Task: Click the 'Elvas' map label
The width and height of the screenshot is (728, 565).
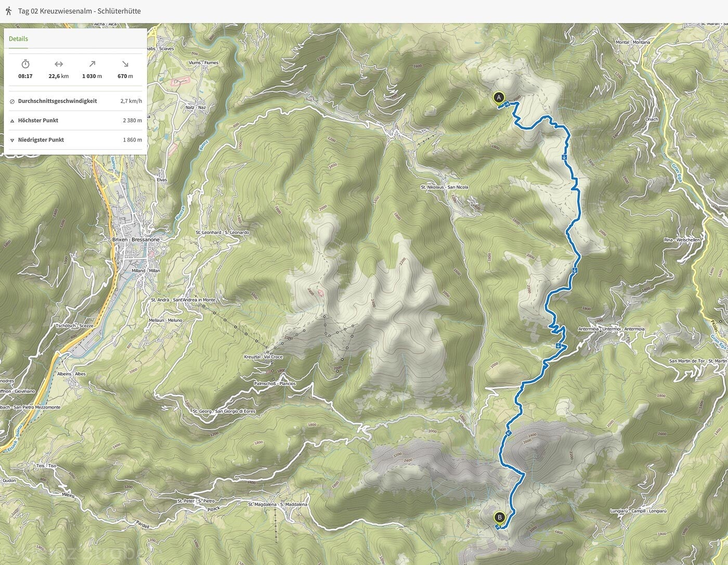Action: (x=162, y=180)
